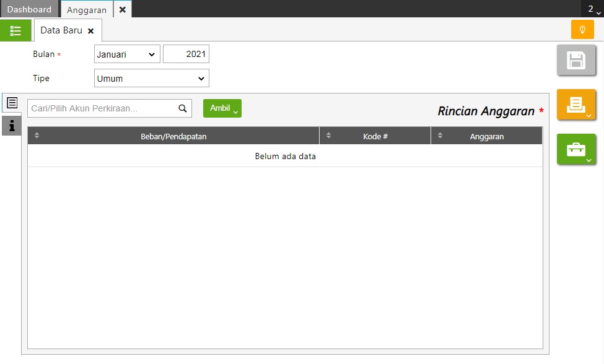Image resolution: width=604 pixels, height=364 pixels.
Task: Click the orange lightbulb hint icon
Action: pos(582,30)
